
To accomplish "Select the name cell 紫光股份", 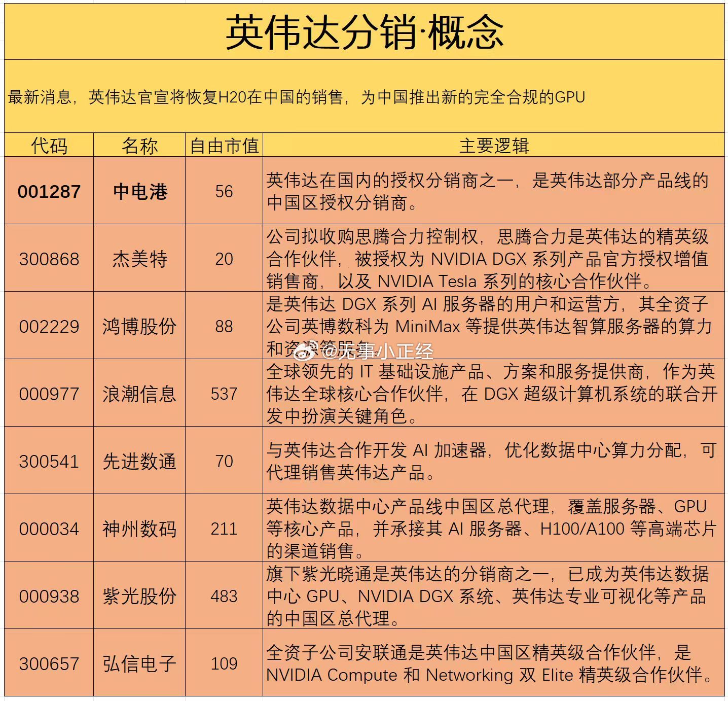I will (139, 595).
